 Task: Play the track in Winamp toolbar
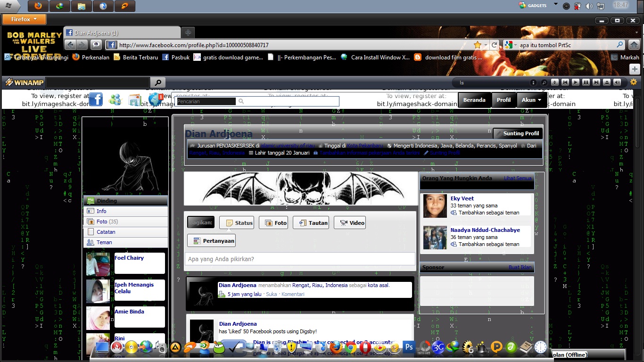[x=575, y=82]
